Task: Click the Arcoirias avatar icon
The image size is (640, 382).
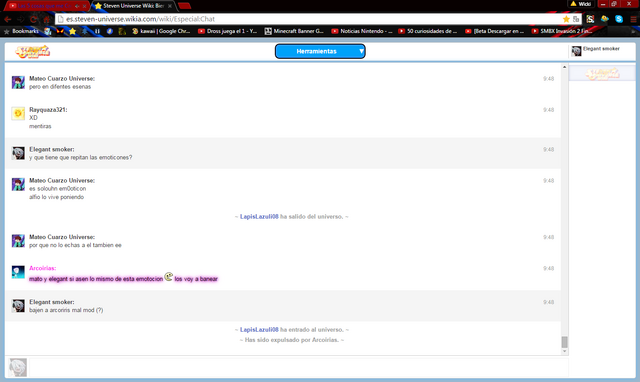Action: point(18,272)
